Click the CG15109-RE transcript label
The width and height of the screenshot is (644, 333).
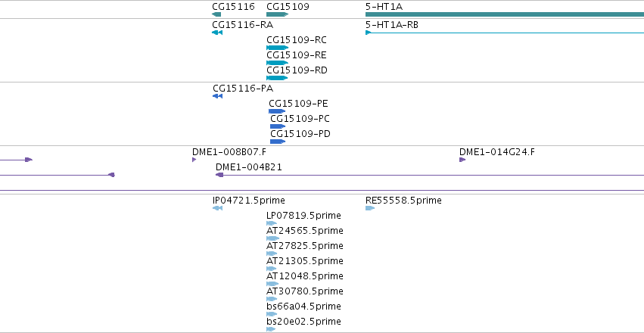[x=297, y=55]
